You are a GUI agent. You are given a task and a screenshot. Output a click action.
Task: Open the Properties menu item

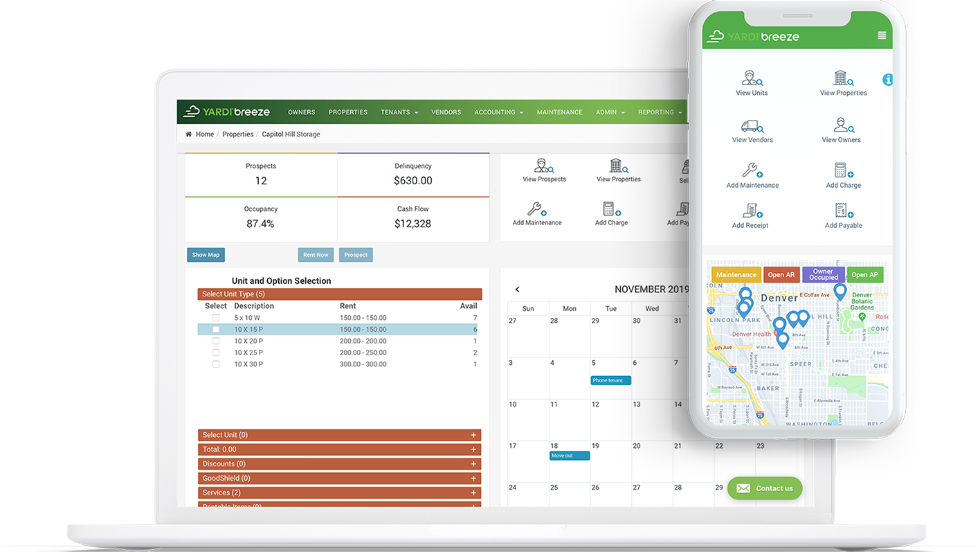click(348, 112)
